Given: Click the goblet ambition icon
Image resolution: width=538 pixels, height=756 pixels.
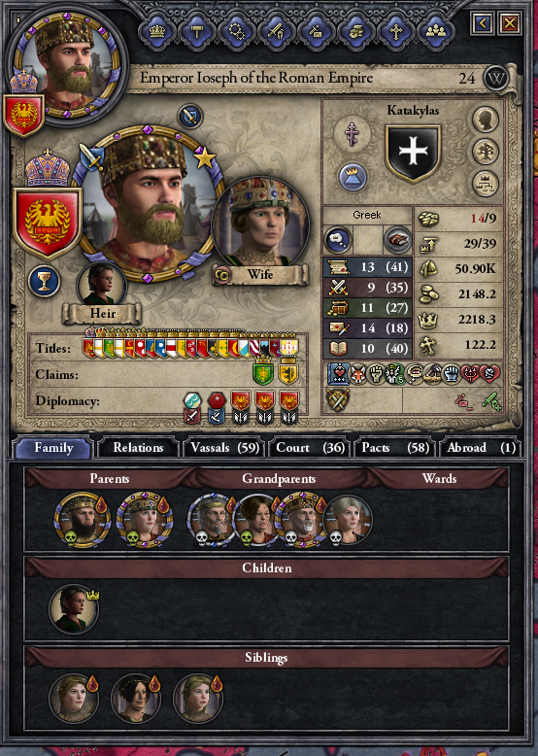Looking at the screenshot, I should [x=45, y=281].
